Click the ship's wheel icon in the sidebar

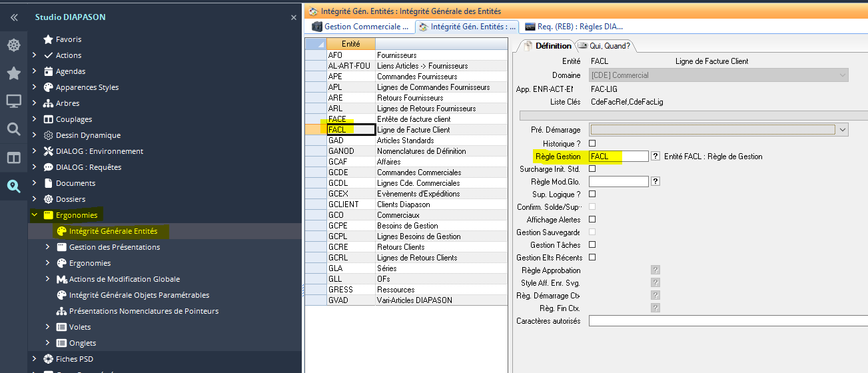(x=13, y=45)
